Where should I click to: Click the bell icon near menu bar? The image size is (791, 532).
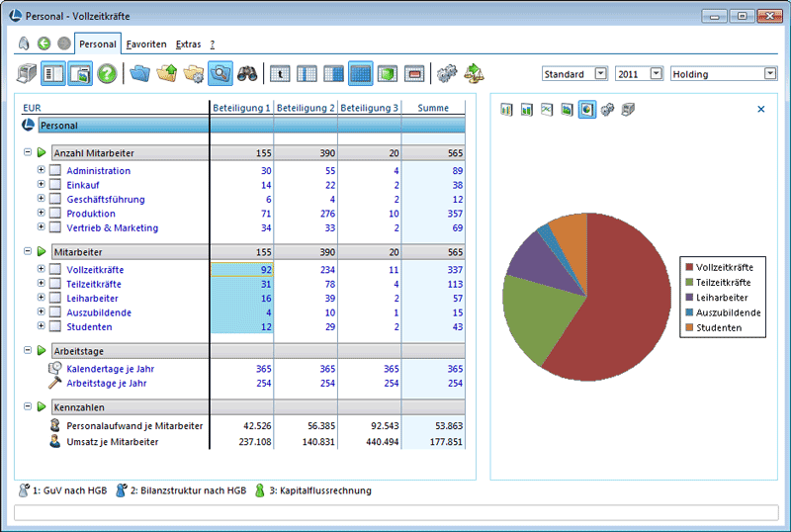coord(24,44)
